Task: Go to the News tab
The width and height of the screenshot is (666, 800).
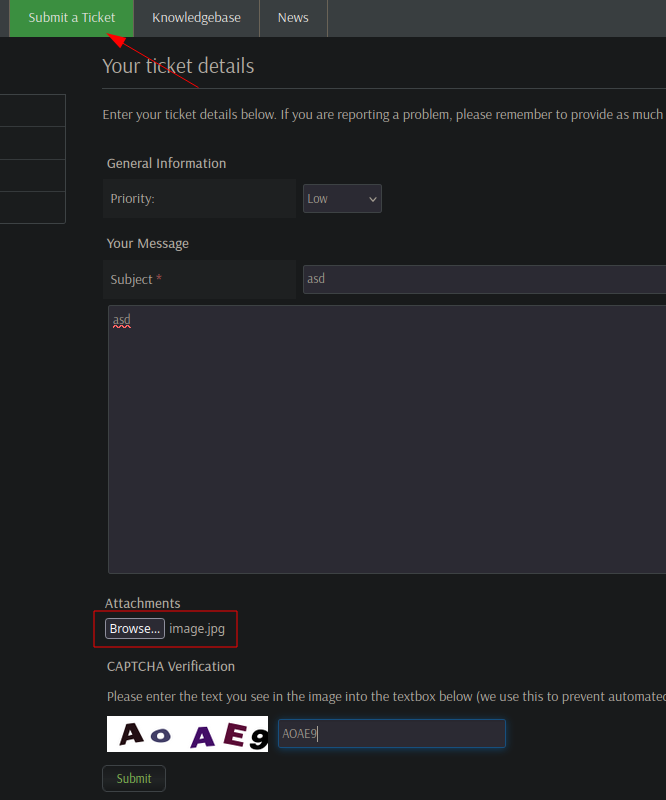Action: coord(293,18)
